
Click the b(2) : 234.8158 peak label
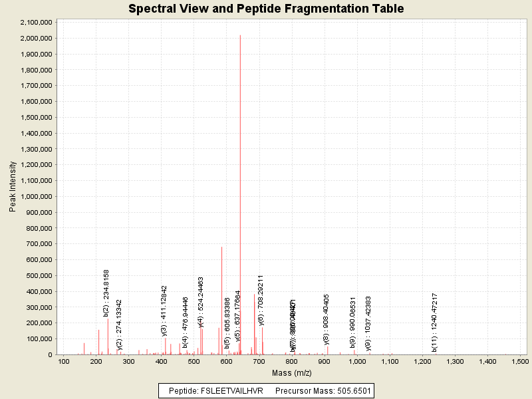(106, 293)
